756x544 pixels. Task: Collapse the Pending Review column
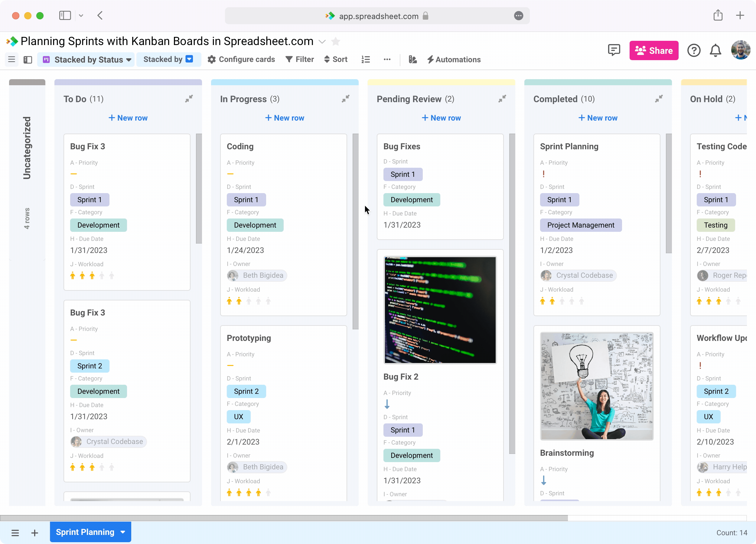pyautogui.click(x=502, y=99)
